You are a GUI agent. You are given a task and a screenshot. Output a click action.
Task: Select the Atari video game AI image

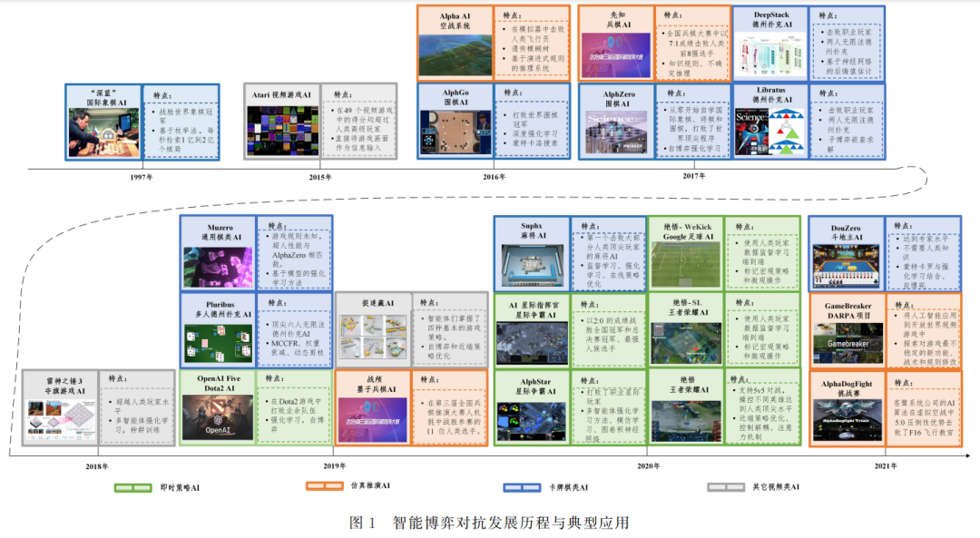click(282, 130)
